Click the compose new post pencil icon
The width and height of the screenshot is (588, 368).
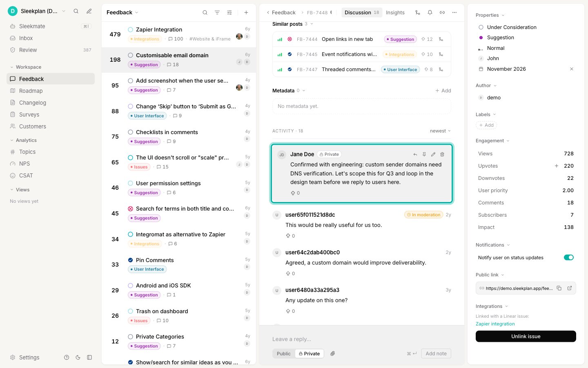point(89,11)
